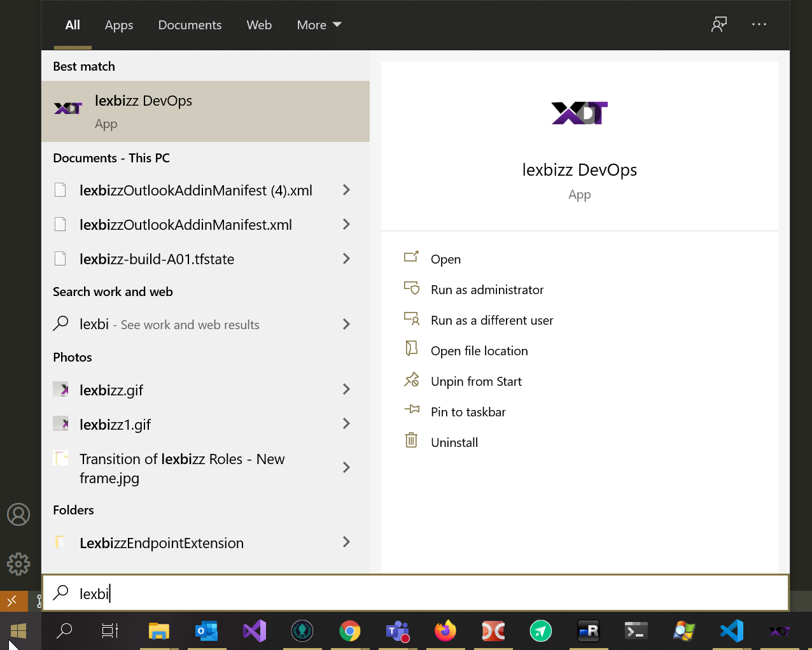The image size is (812, 650).
Task: Click the Run as administrator shield icon
Action: tap(412, 288)
